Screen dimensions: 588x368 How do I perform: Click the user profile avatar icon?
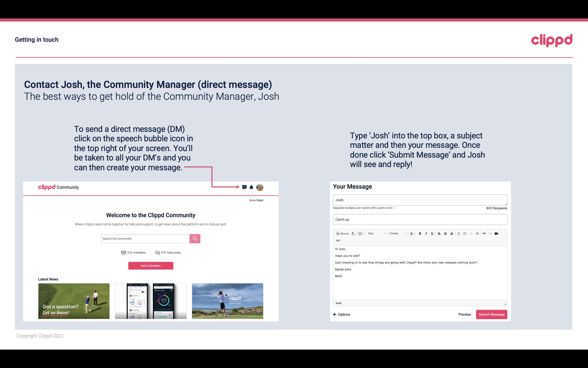(260, 187)
